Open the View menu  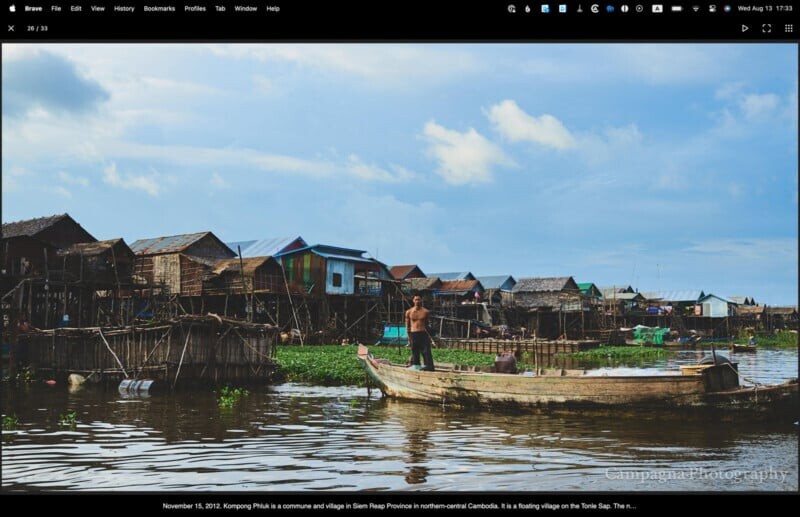[97, 8]
